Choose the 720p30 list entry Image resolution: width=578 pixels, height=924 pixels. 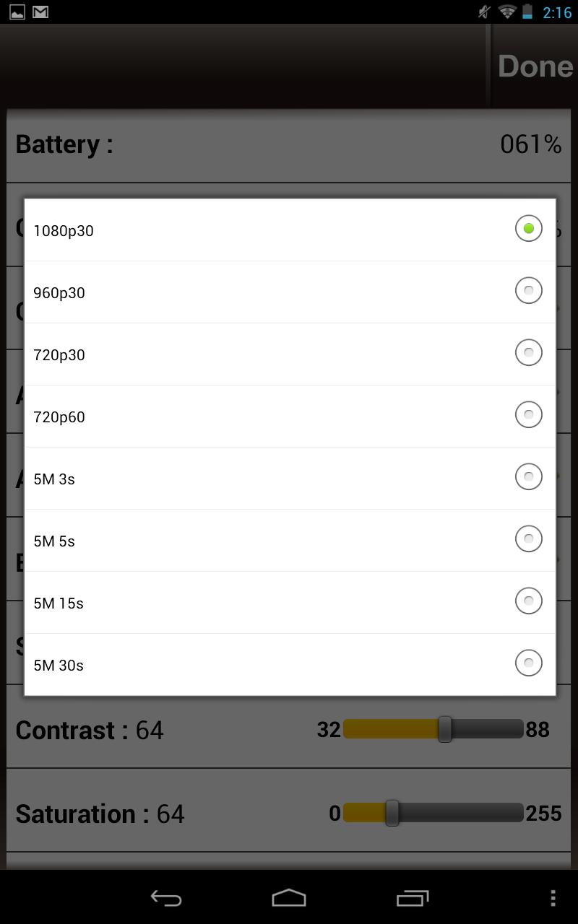[289, 354]
